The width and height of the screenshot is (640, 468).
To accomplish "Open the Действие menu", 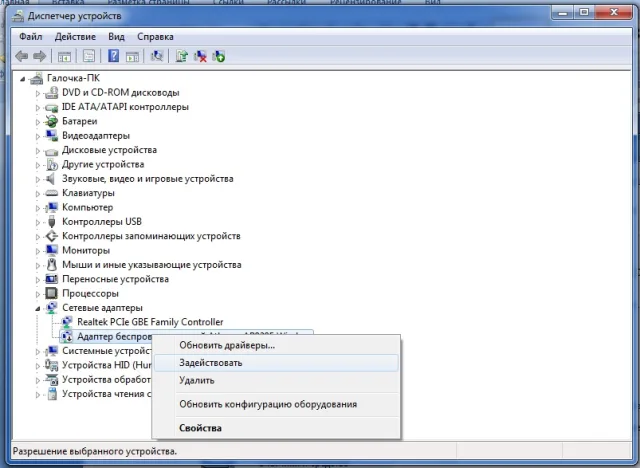I will coord(75,37).
